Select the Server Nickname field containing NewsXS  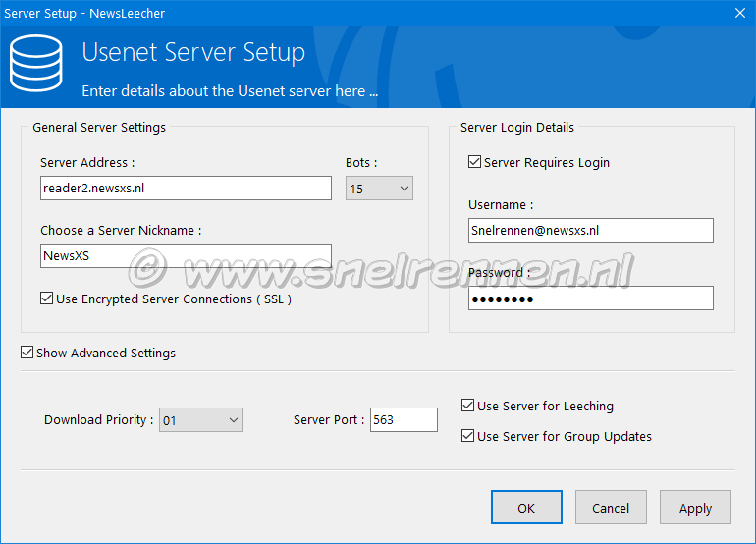(x=186, y=255)
